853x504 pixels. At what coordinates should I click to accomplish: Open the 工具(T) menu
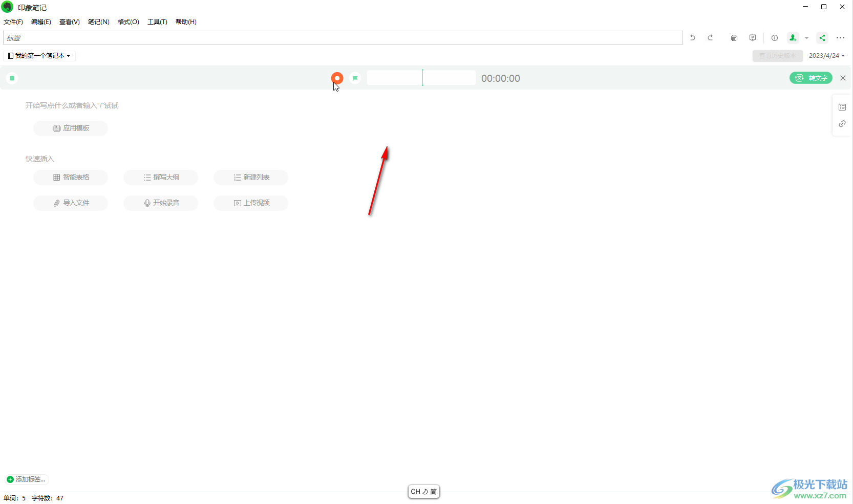point(157,22)
